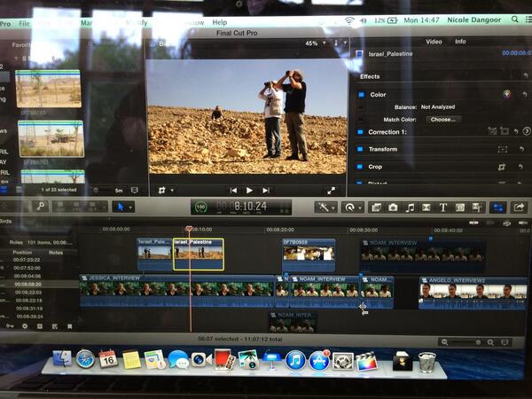
Task: Open the Titles browser T icon
Action: click(443, 207)
